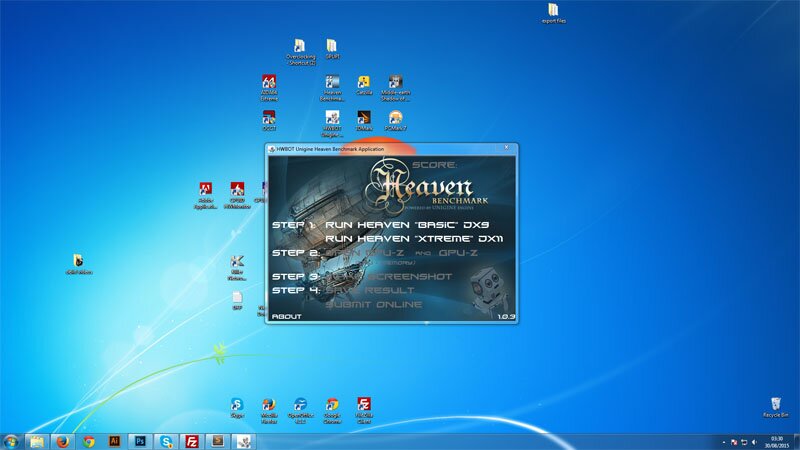Open Adobe Application Manager shortcut
Viewport: 800px width, 450px height.
pyautogui.click(x=206, y=195)
